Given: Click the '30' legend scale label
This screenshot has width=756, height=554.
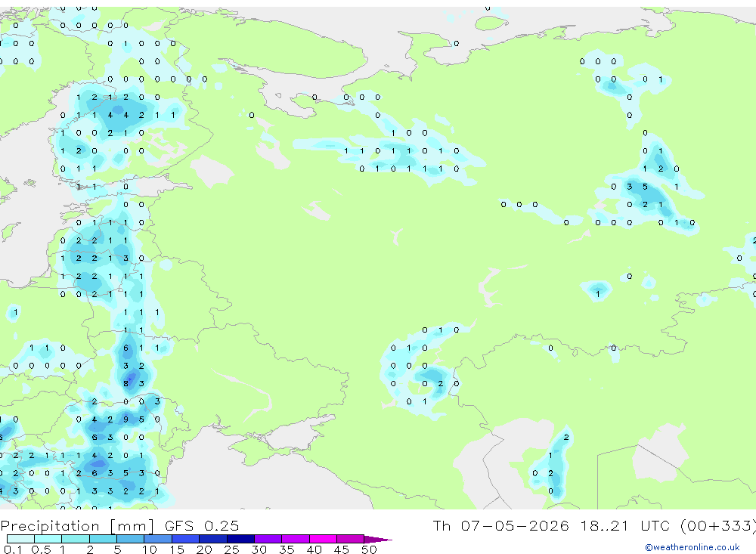Looking at the screenshot, I should point(259,549).
